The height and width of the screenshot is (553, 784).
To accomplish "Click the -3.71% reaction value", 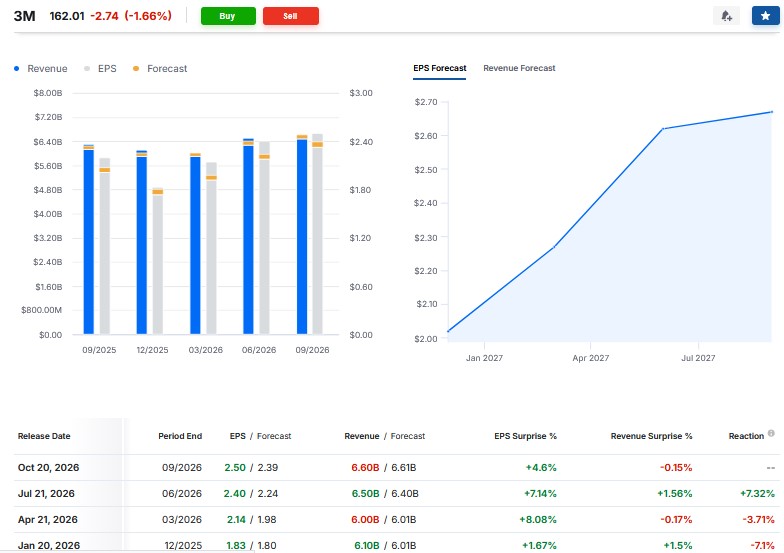I will click(x=758, y=520).
